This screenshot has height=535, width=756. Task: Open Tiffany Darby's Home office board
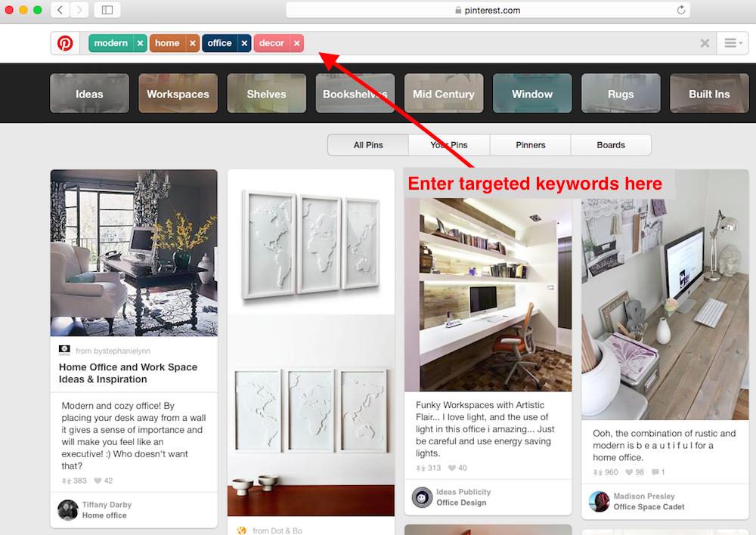104,515
